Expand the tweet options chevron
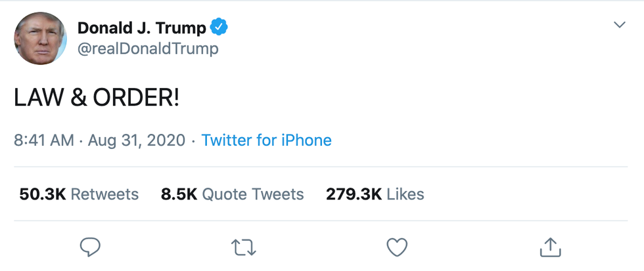644x271 pixels. [x=619, y=25]
